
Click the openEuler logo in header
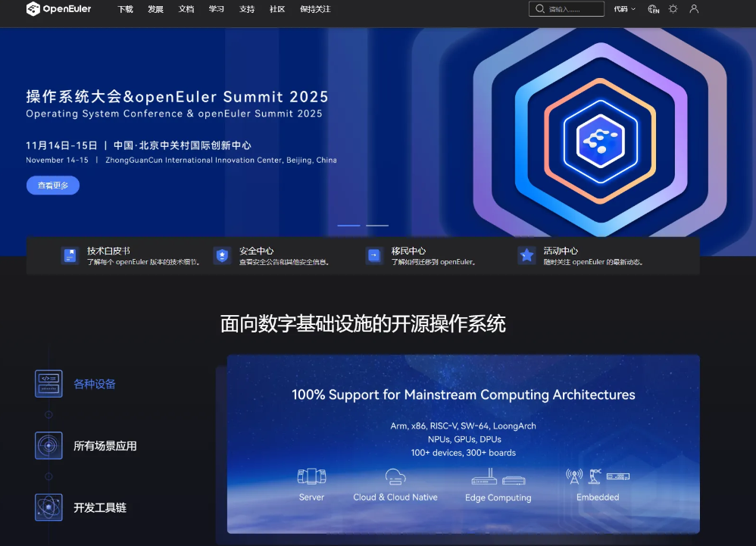point(58,8)
